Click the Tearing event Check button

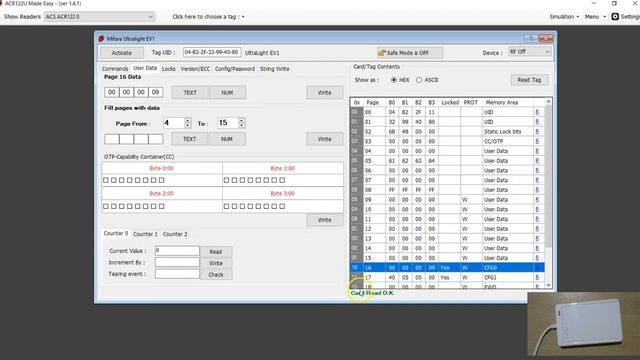pos(216,275)
